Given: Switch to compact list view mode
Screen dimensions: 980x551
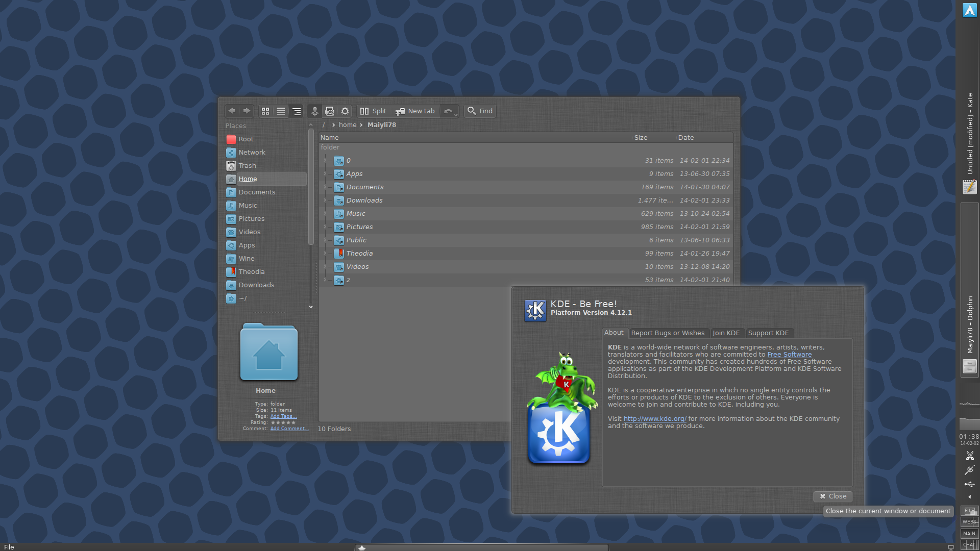Looking at the screenshot, I should 281,111.
